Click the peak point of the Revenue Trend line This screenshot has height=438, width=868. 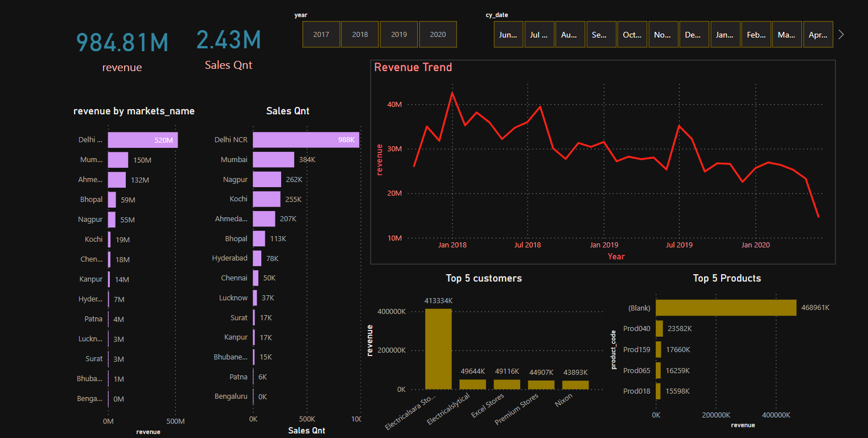coord(452,92)
